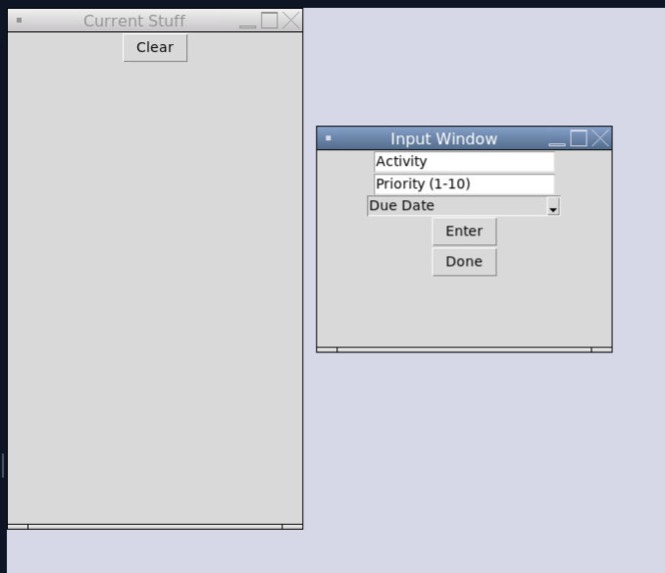Focus the Priority (1-10) input field
Screen dimensions: 665x573
[x=464, y=184]
